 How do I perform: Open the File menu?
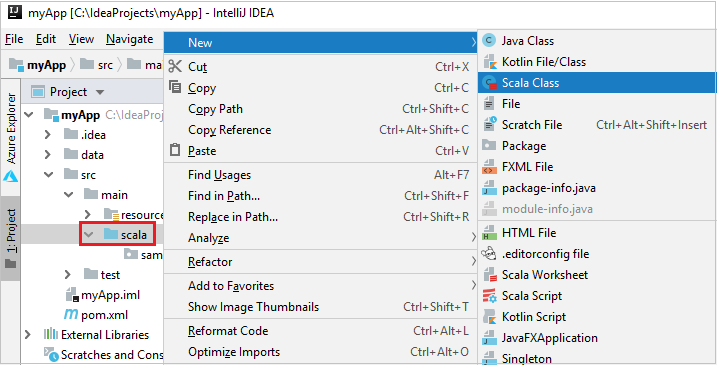(x=14, y=39)
